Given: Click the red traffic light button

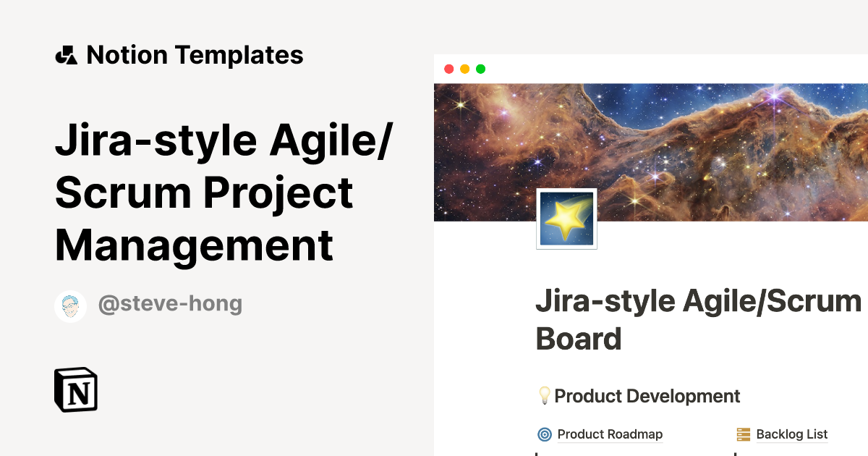Looking at the screenshot, I should coord(449,69).
